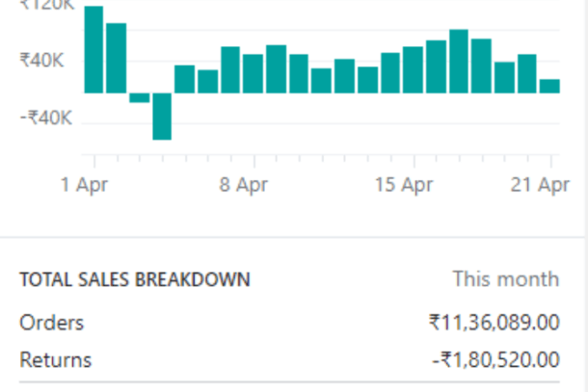
Task: Click the Returns amount -₹1,80,520.00
Action: [x=496, y=360]
